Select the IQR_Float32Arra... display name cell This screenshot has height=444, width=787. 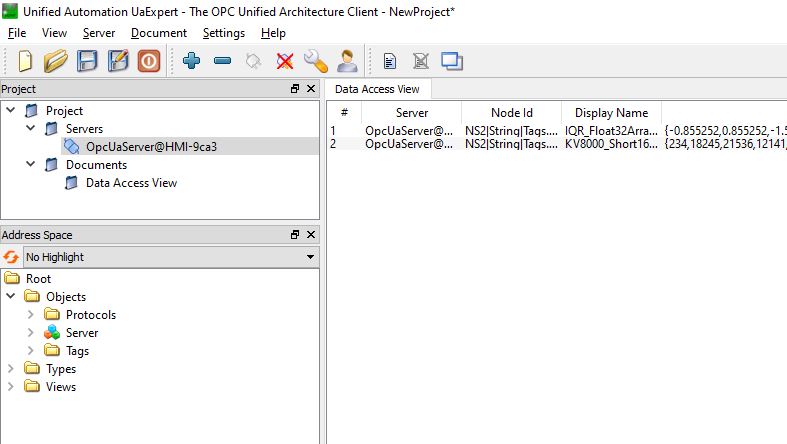611,131
